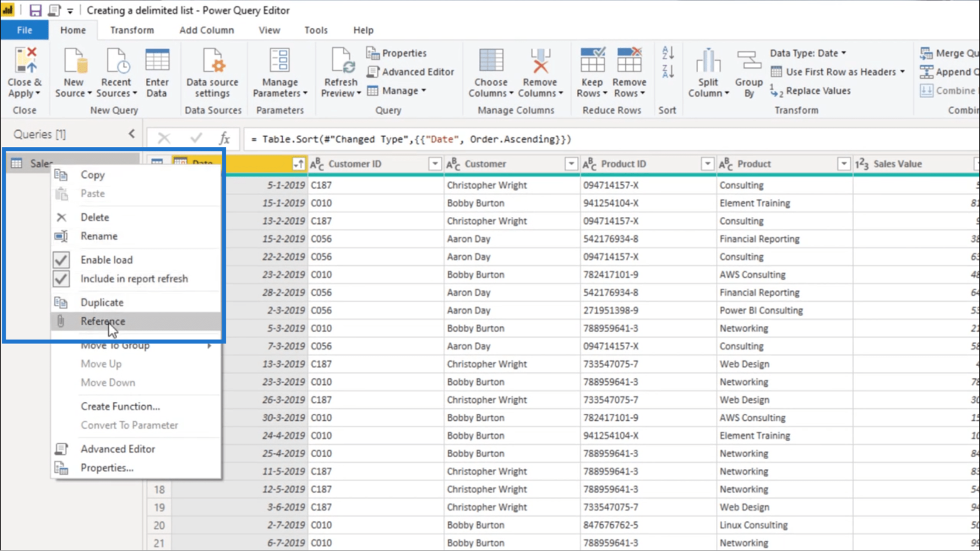
Task: Toggle Include in report refresh checkmark
Action: [x=61, y=279]
